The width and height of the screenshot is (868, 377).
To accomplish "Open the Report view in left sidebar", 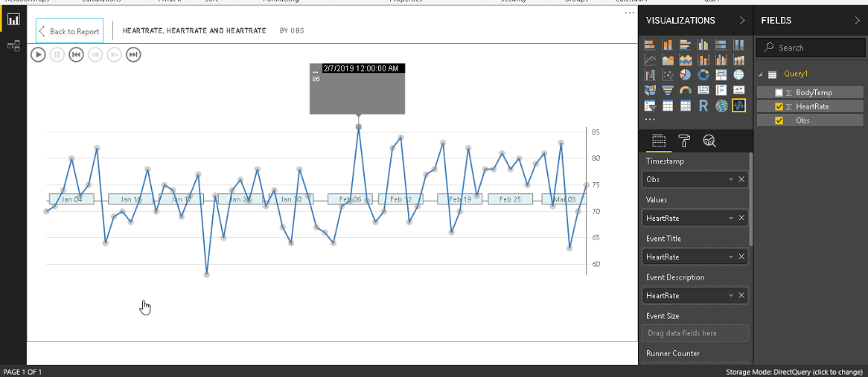I will (x=13, y=21).
